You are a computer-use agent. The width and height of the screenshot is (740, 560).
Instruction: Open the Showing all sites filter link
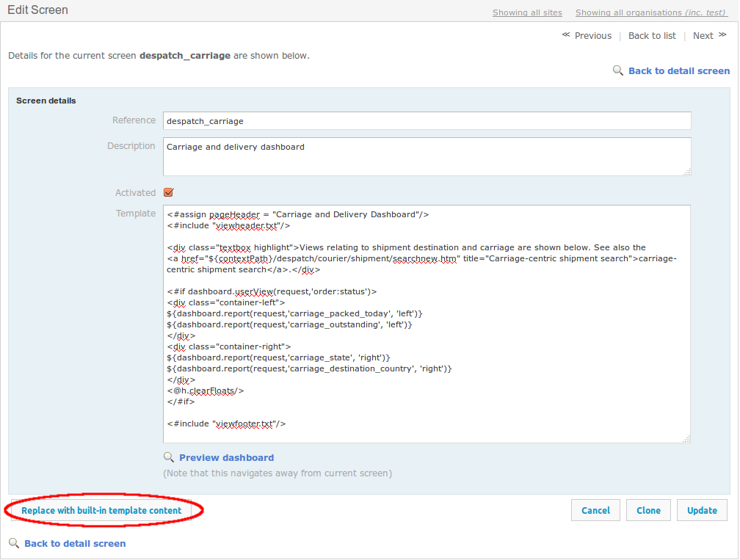[x=527, y=12]
